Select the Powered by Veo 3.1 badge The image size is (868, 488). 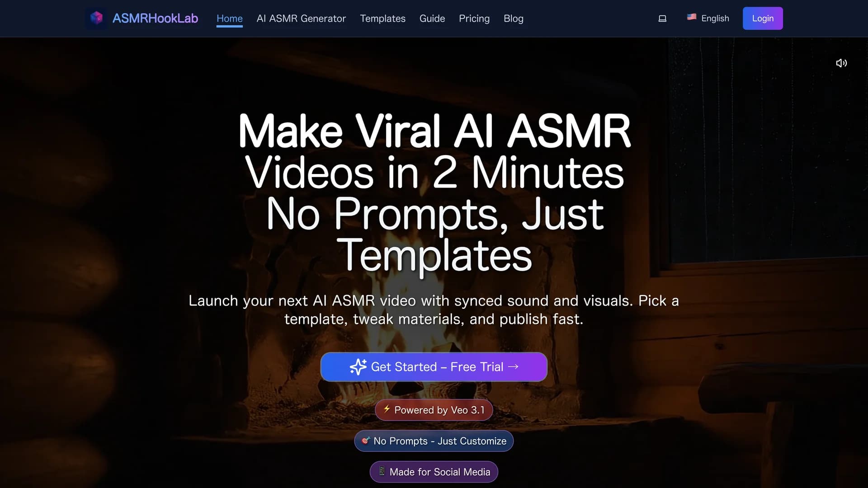pos(434,410)
